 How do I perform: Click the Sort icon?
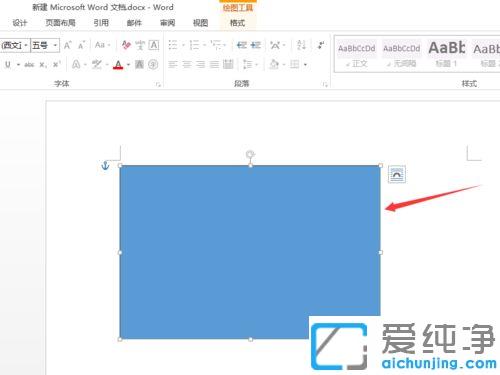tap(301, 45)
